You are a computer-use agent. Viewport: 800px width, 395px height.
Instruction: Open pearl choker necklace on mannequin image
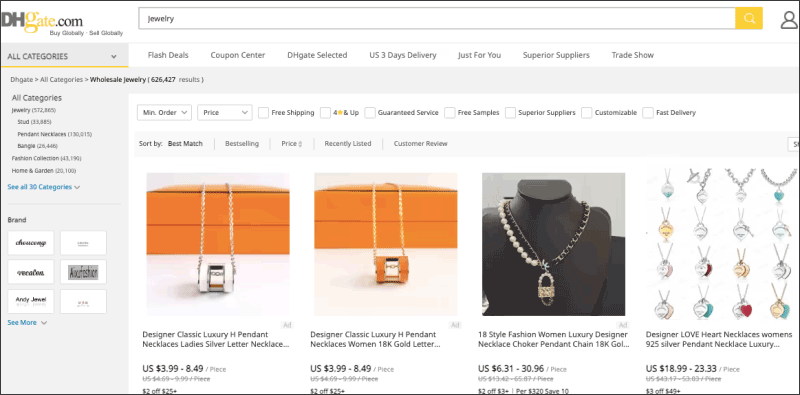pos(554,244)
